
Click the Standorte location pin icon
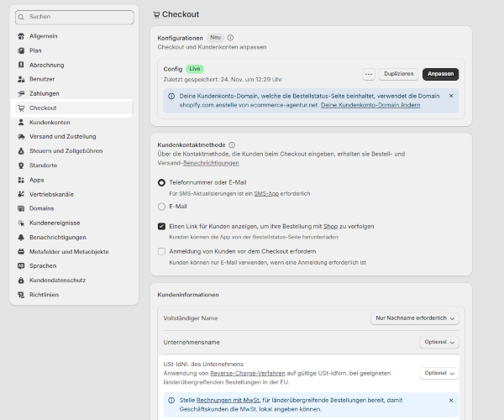point(20,165)
